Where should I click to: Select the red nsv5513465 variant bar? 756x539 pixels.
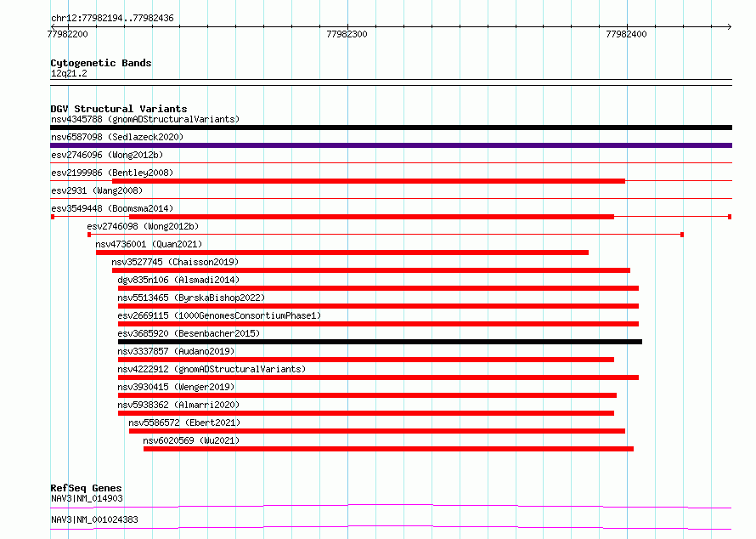coord(378,306)
